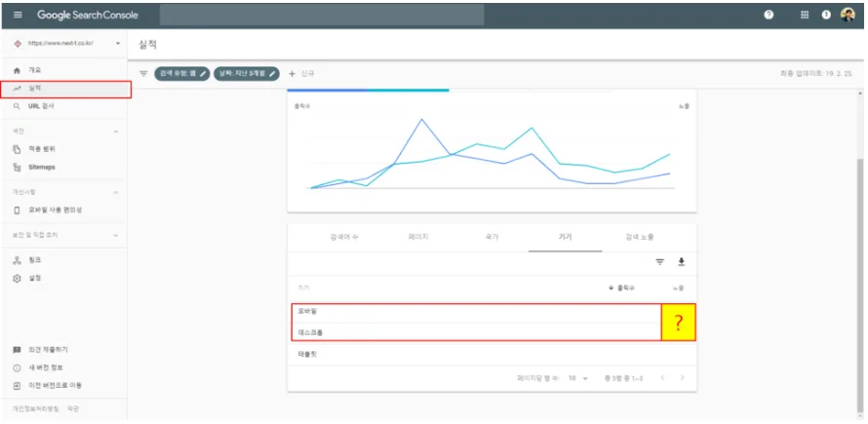868x424 pixels.
Task: Click the help question mark icon
Action: 769,16
